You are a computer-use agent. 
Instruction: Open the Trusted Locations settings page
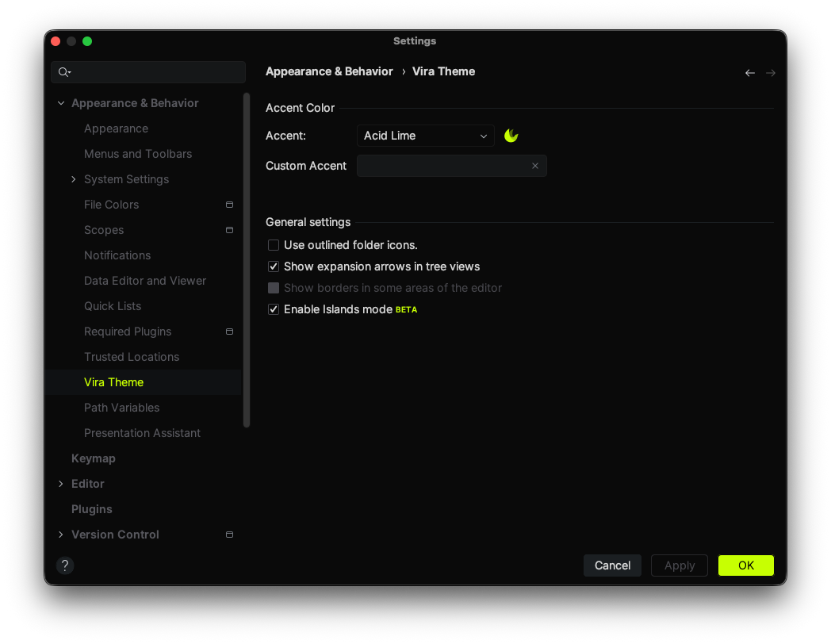(132, 357)
